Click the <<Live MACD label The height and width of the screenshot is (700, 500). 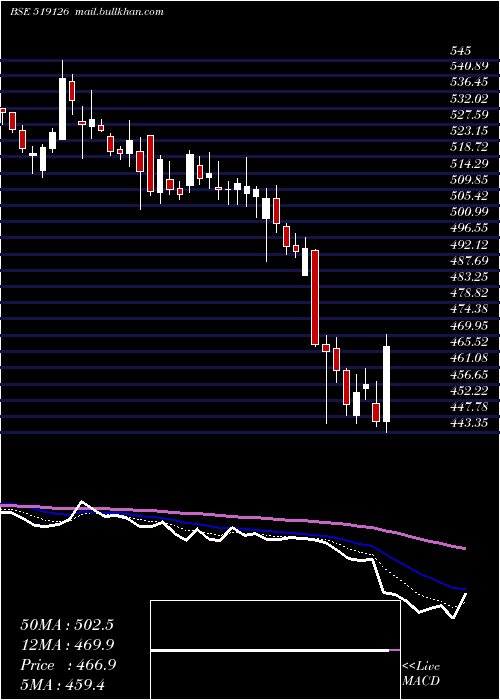pos(421,674)
